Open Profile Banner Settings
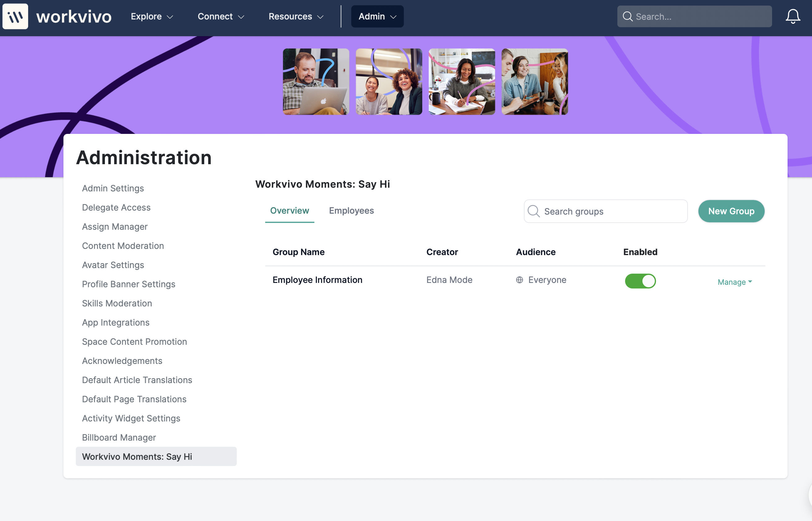The width and height of the screenshot is (812, 521). tap(129, 284)
